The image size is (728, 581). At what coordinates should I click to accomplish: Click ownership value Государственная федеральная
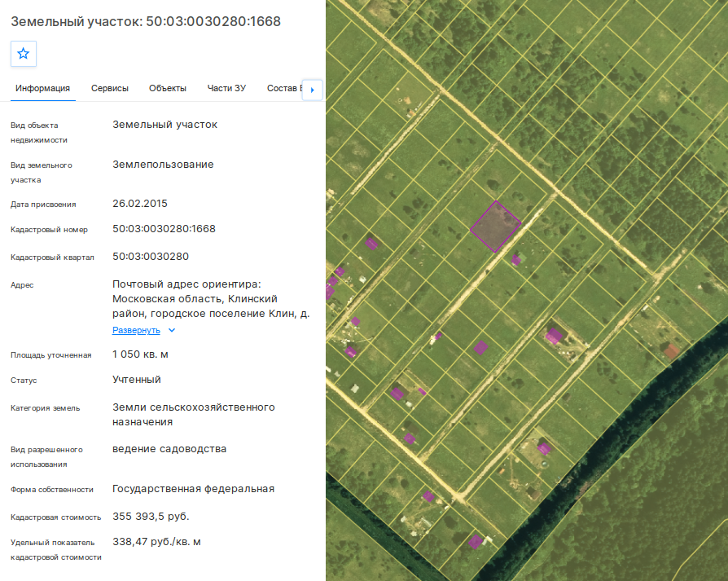tap(193, 489)
